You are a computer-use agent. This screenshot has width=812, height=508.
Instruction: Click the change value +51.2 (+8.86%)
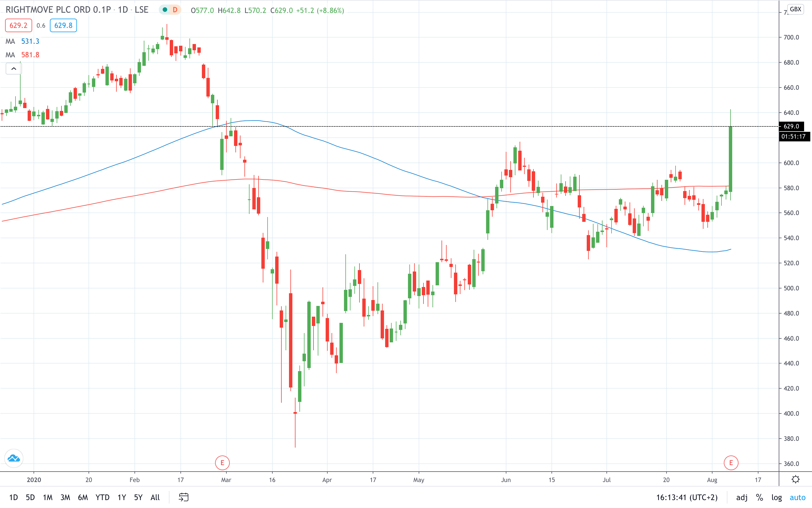pyautogui.click(x=320, y=10)
